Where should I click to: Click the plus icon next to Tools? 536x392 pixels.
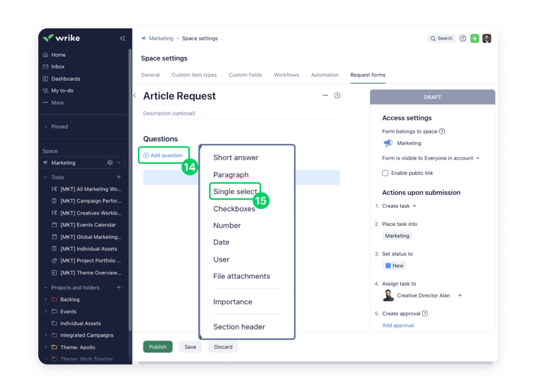(119, 177)
